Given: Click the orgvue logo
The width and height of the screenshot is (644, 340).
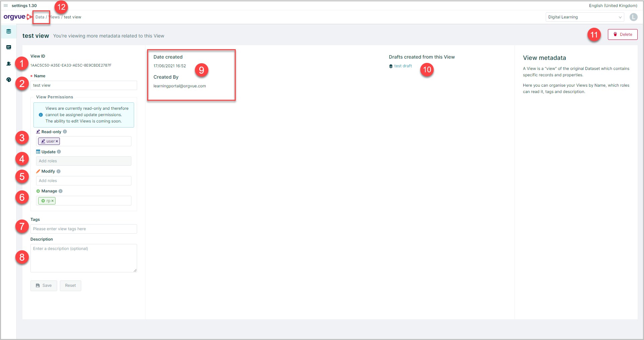Looking at the screenshot, I should click(x=15, y=17).
